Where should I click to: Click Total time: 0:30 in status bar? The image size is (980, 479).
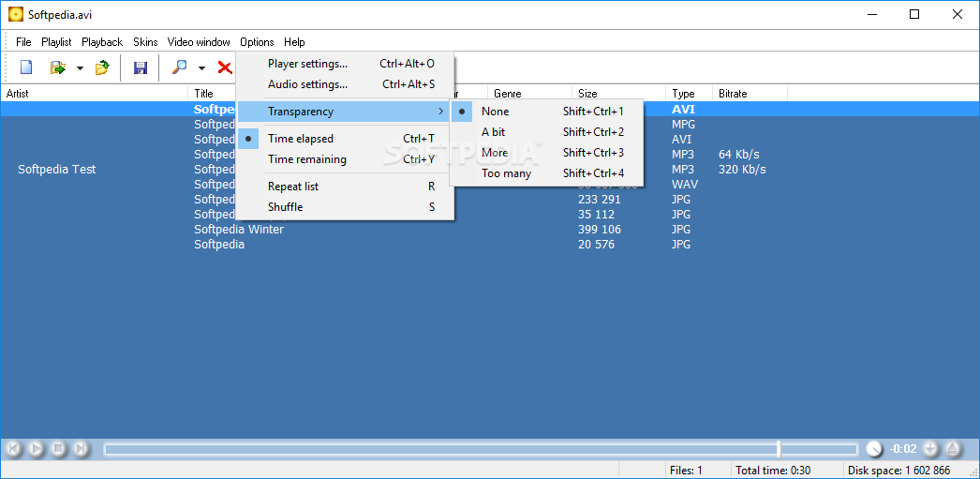pos(773,471)
